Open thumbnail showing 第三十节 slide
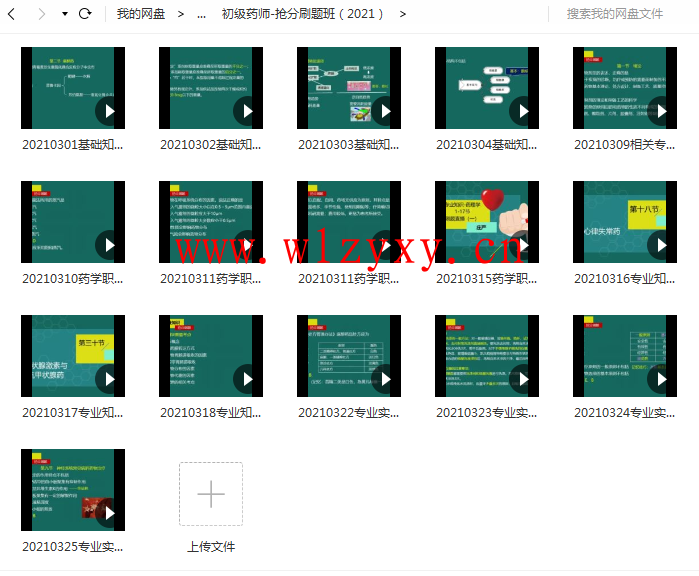Screen dimensions: 699x576 [73, 356]
